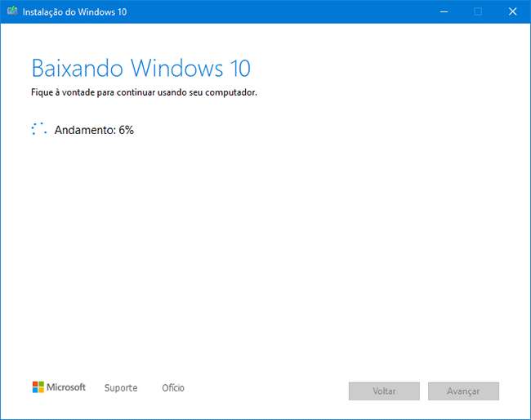Open the Ofício link

[x=173, y=388]
